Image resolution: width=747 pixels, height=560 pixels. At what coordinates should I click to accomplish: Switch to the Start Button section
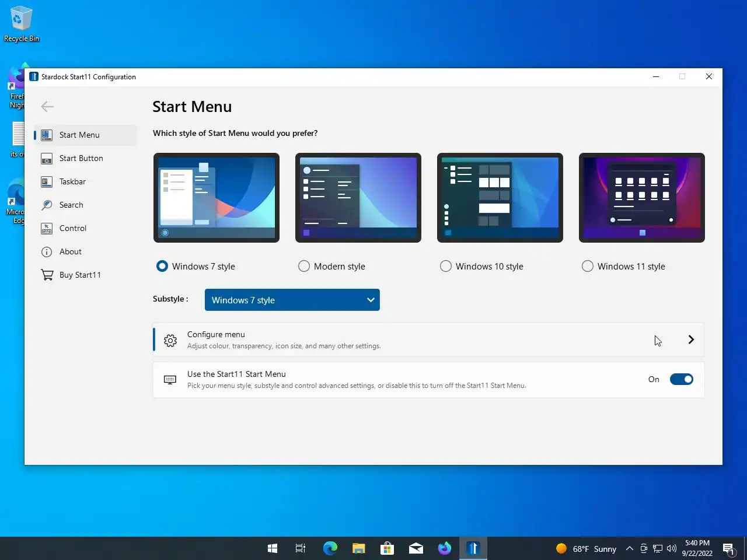pos(85,158)
